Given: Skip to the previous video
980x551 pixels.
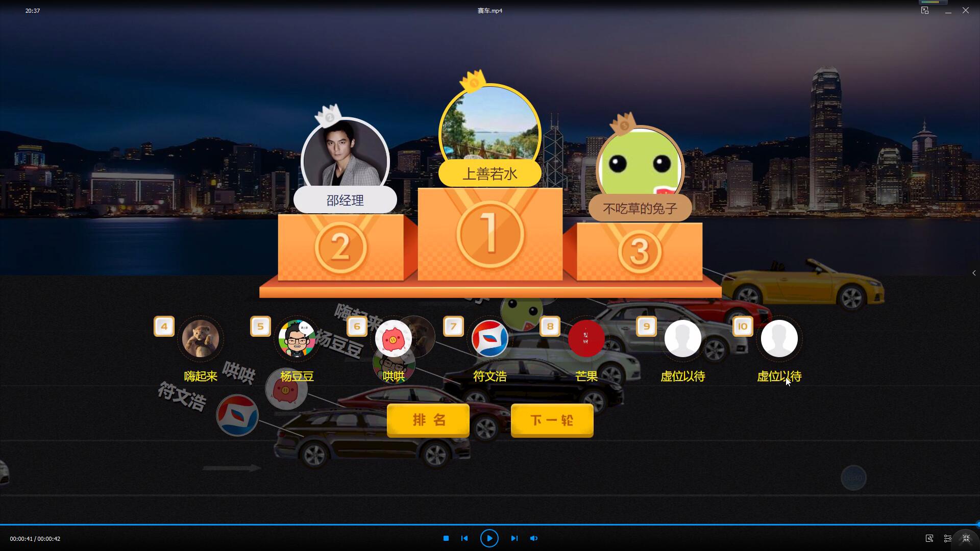Looking at the screenshot, I should point(464,538).
